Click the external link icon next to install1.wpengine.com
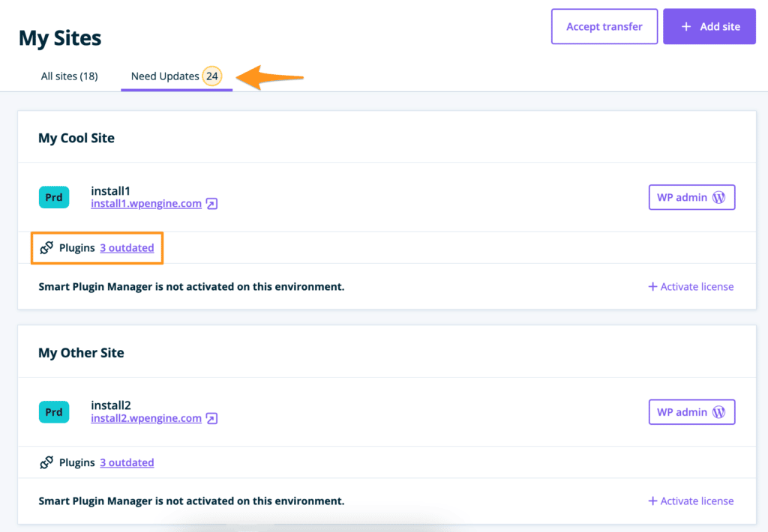 tap(212, 204)
